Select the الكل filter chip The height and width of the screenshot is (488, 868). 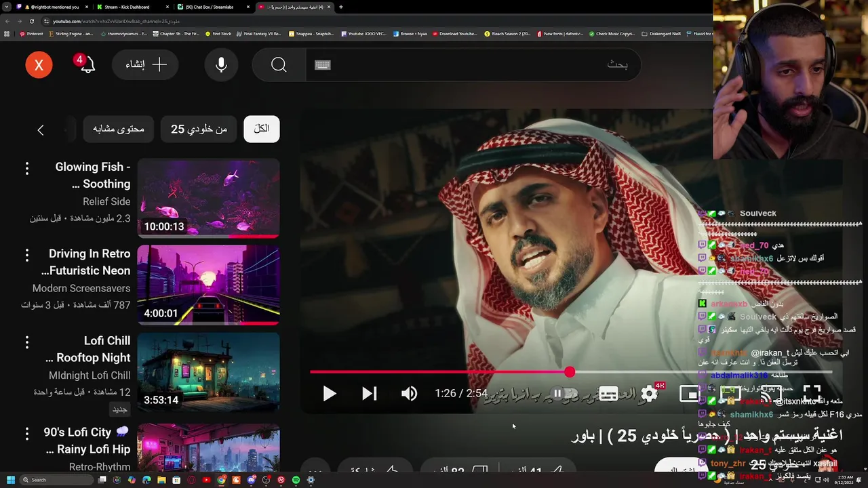point(262,129)
